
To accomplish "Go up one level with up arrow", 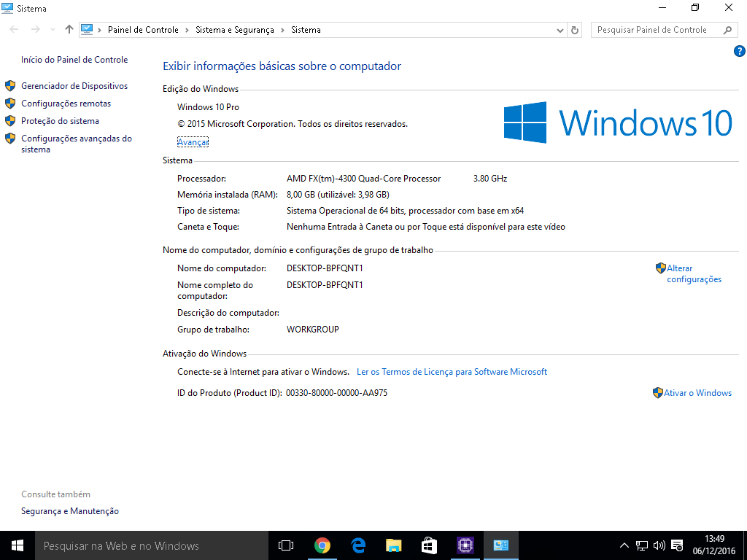I will [x=69, y=29].
